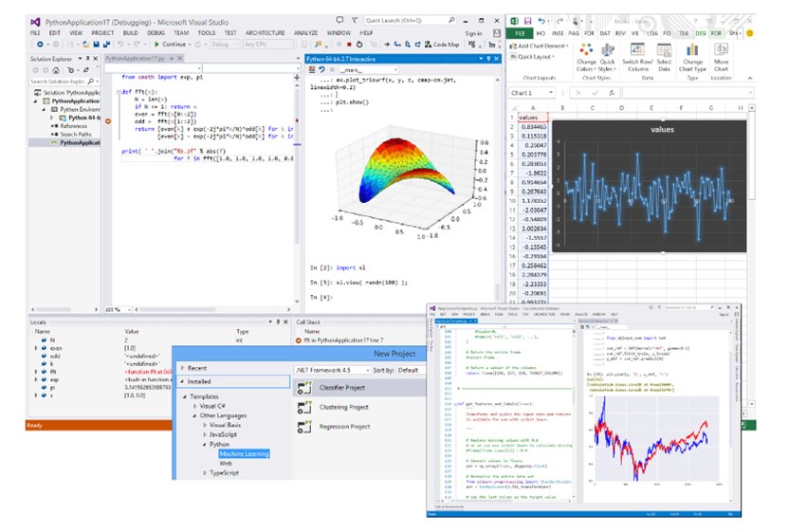Select JavaScript templates node
The width and height of the screenshot is (807, 532).
(223, 434)
